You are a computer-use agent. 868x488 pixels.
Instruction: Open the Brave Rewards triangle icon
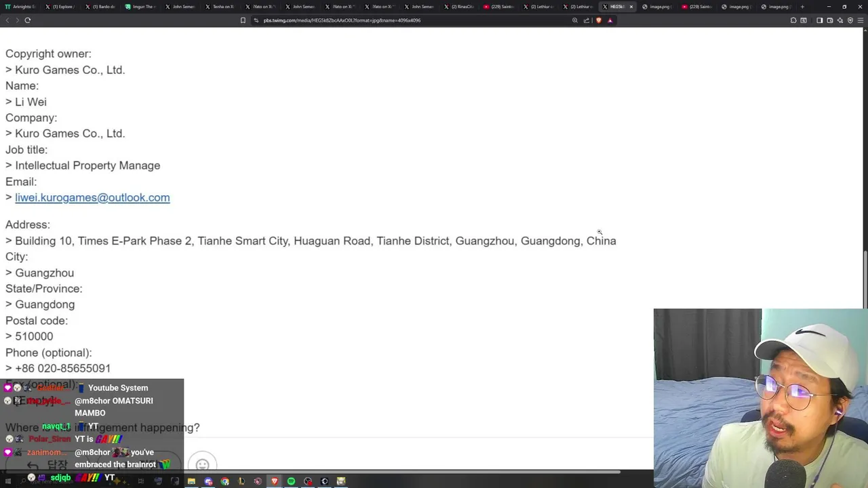pyautogui.click(x=610, y=20)
